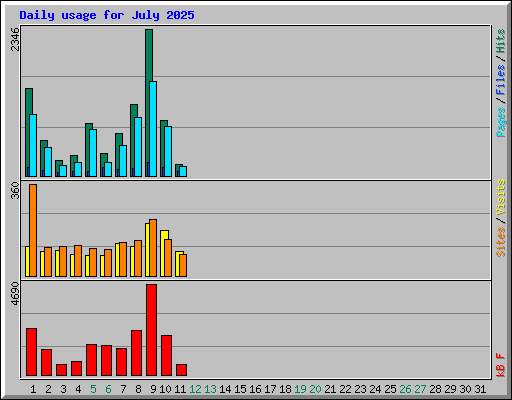Click the 'Daily usage for July 2025' title
This screenshot has width=512, height=400.
[x=107, y=15]
